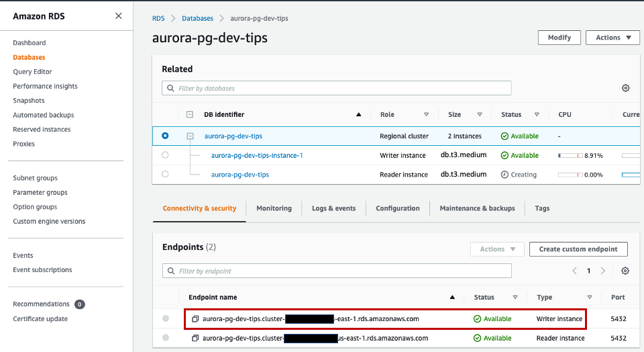Open Subnet groups in sidebar
644x352 pixels.
[36, 178]
